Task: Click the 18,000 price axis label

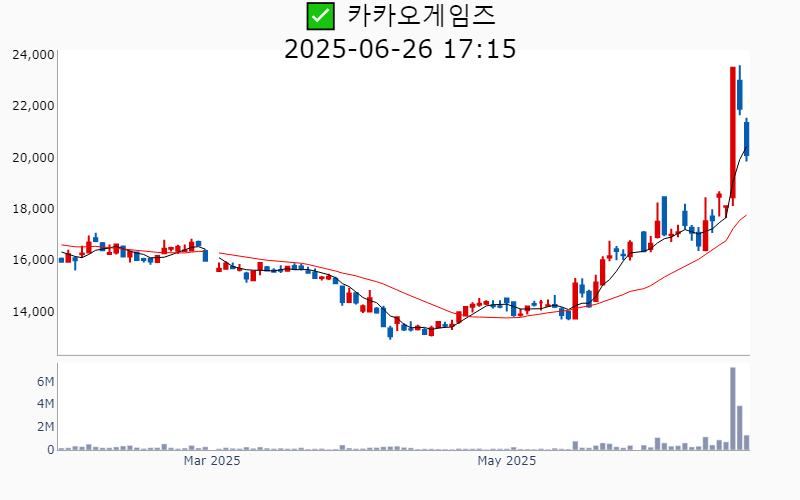Action: click(33, 209)
